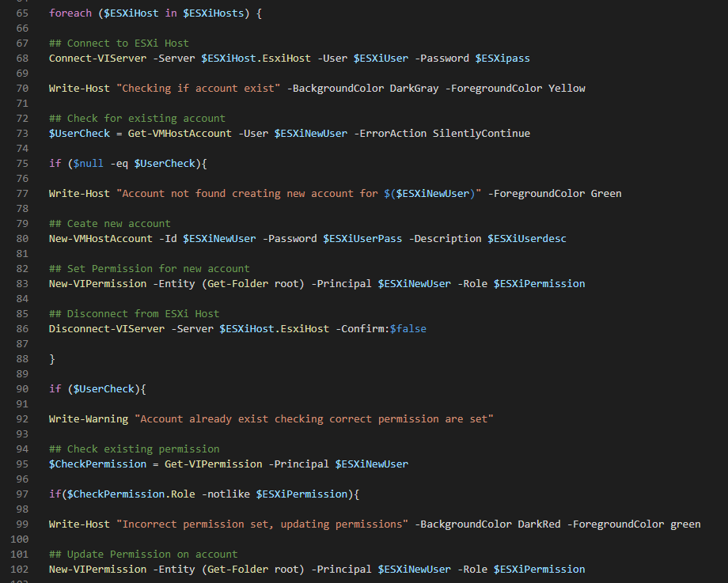Click 'Get-VIPermission' on line 95
This screenshot has height=583, width=728.
coord(213,464)
